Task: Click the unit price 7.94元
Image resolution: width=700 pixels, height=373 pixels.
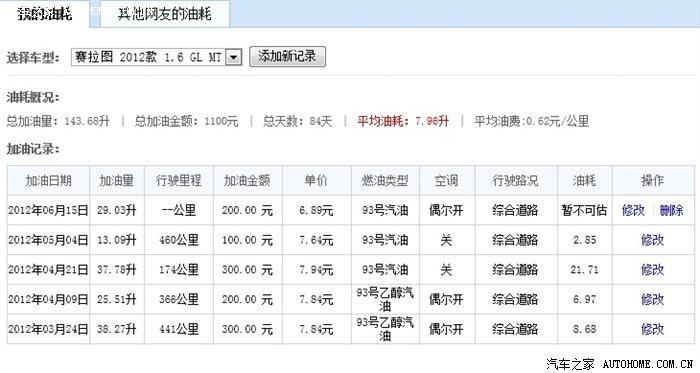Action: [316, 269]
